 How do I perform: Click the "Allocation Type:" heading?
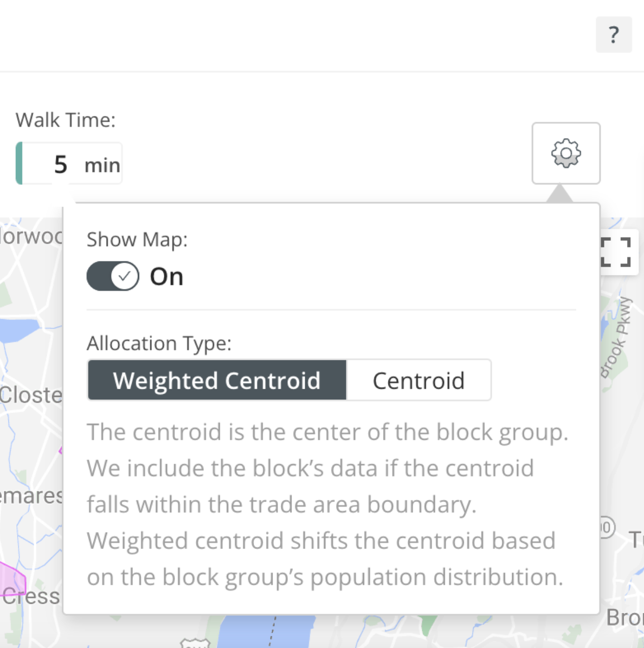pos(159,343)
